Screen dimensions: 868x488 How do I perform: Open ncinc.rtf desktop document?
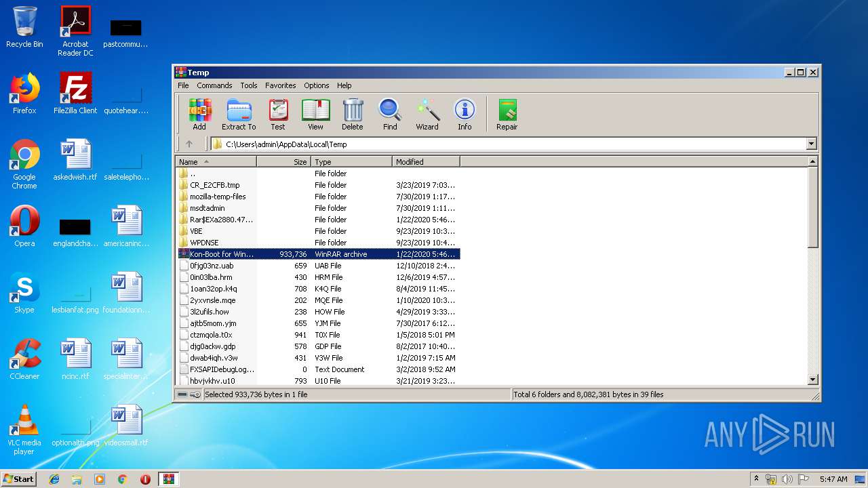[75, 360]
